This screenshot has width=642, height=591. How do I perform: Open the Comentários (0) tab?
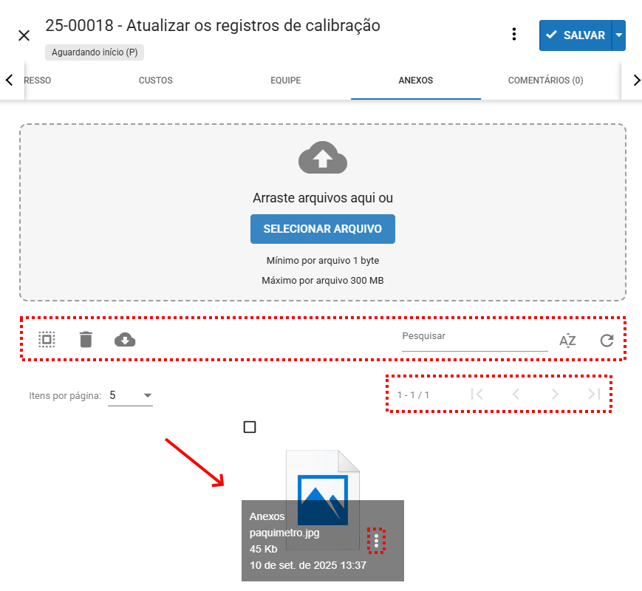click(545, 80)
